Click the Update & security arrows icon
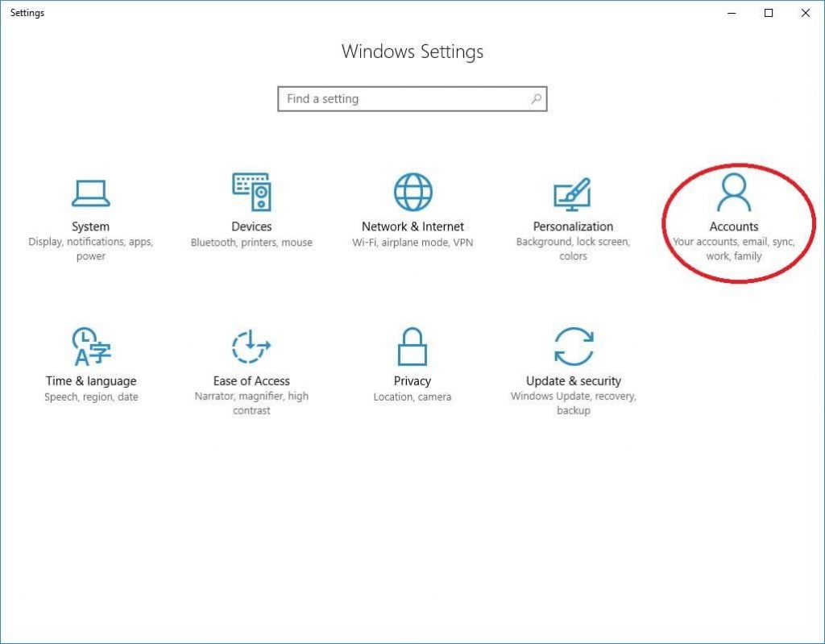Screen dimensions: 825x644 point(574,346)
